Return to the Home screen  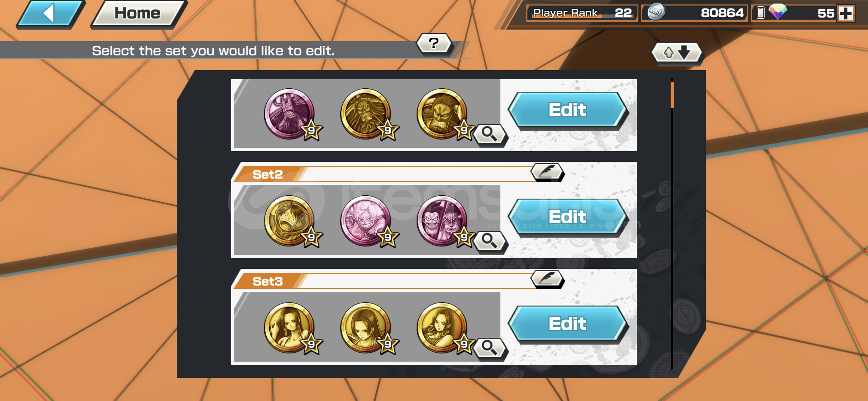tap(138, 14)
